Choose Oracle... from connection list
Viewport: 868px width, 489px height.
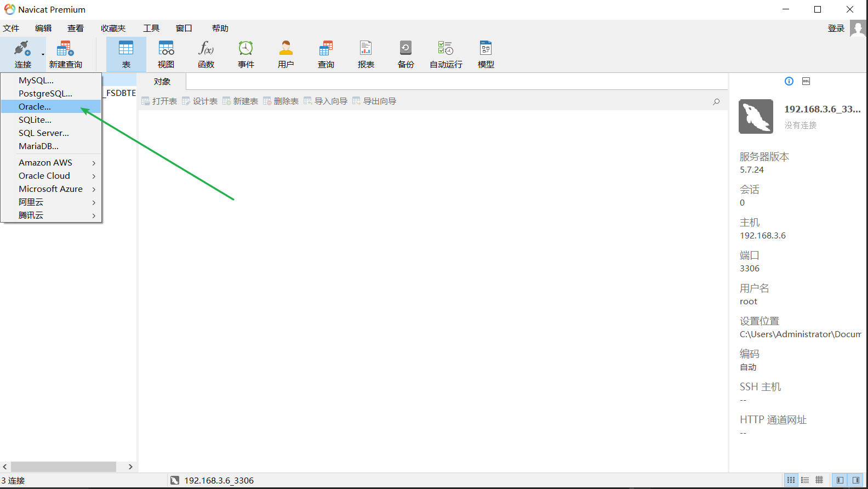(51, 107)
